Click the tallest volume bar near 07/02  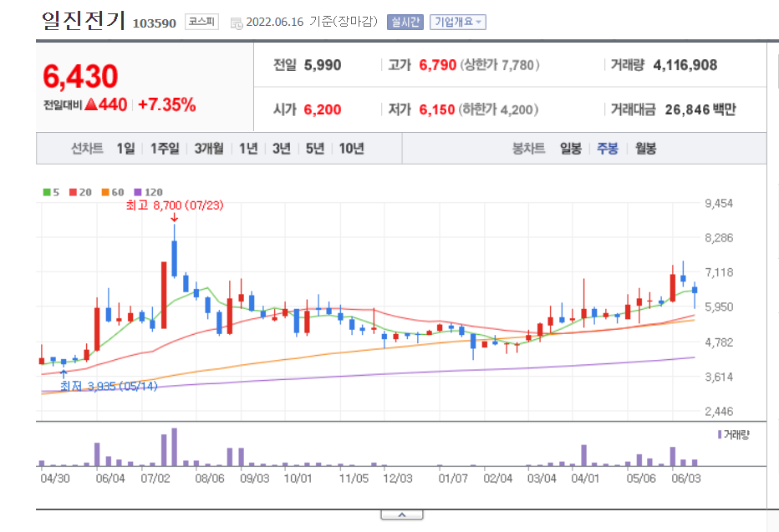(x=175, y=447)
